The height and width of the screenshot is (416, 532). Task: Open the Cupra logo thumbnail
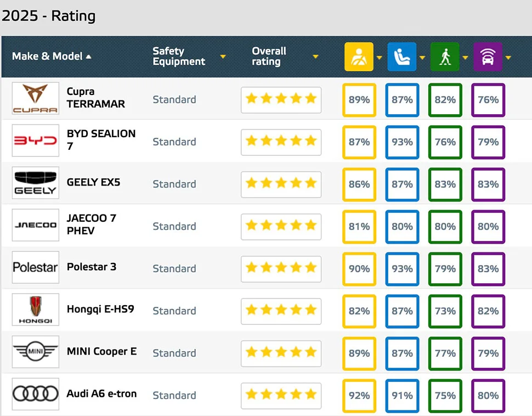point(36,98)
